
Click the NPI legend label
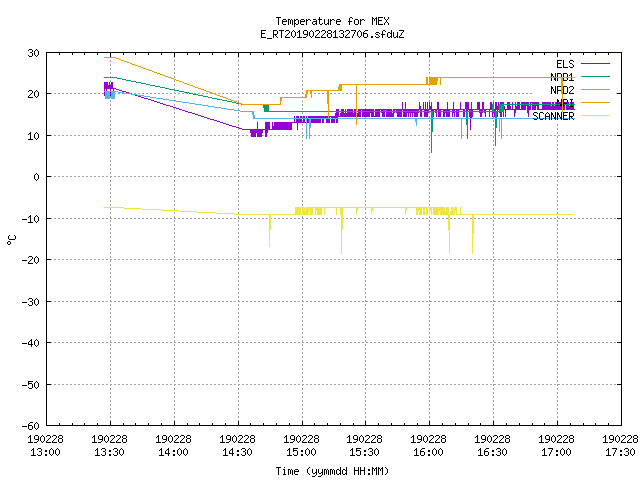click(565, 103)
